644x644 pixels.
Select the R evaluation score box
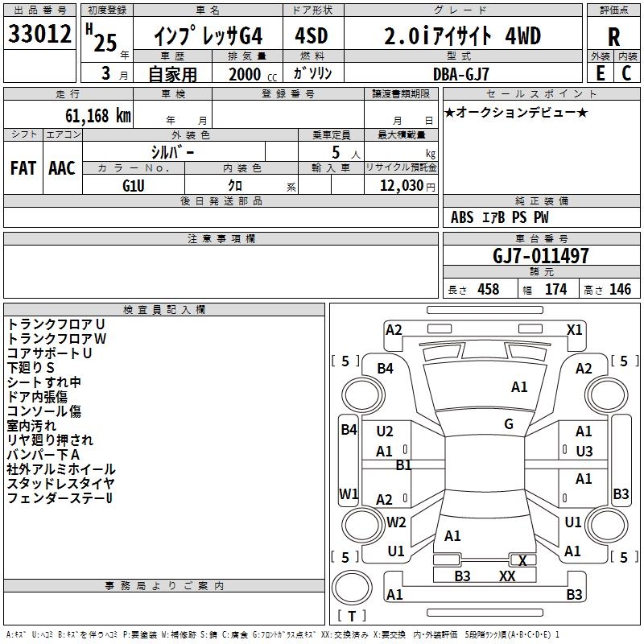613,35
